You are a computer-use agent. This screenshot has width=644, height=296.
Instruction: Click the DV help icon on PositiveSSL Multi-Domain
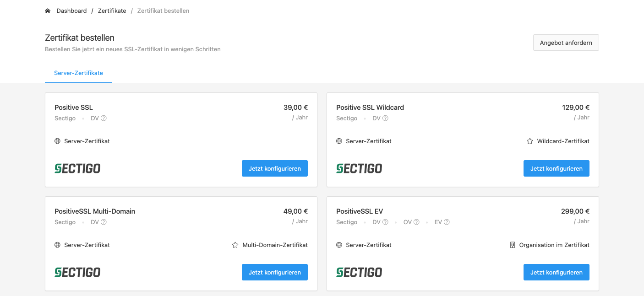(104, 222)
